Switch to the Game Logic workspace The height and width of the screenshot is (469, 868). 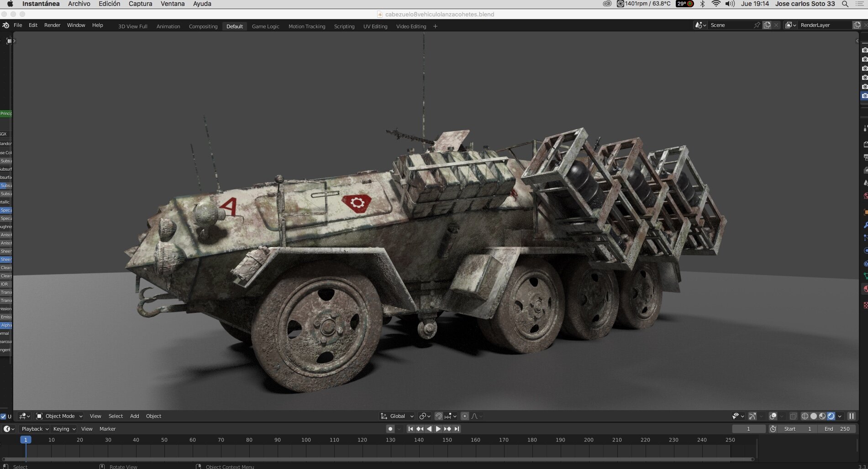(x=265, y=26)
